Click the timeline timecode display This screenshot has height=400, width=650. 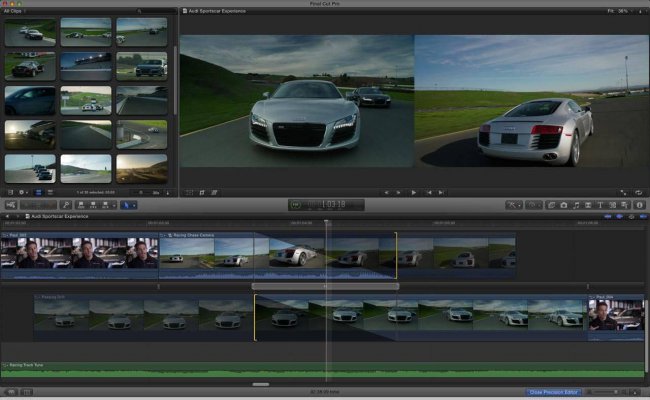(x=332, y=205)
